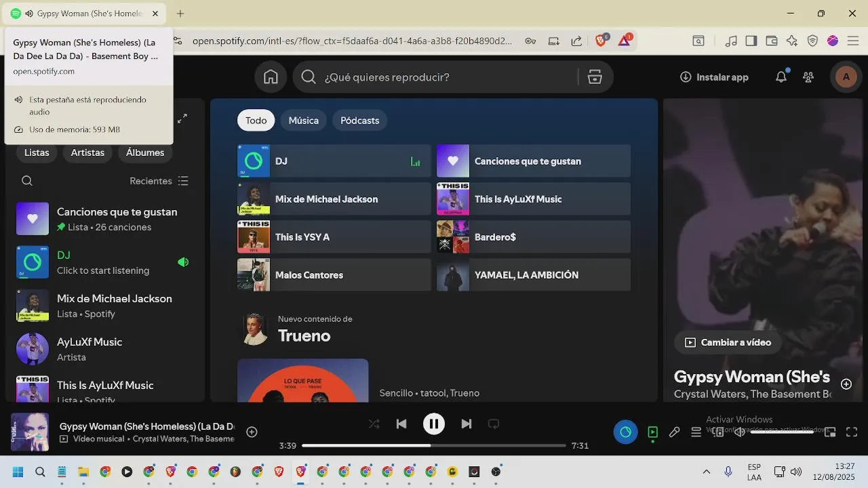Open Canciones que te gustan in library
868x488 pixels.
[105, 219]
